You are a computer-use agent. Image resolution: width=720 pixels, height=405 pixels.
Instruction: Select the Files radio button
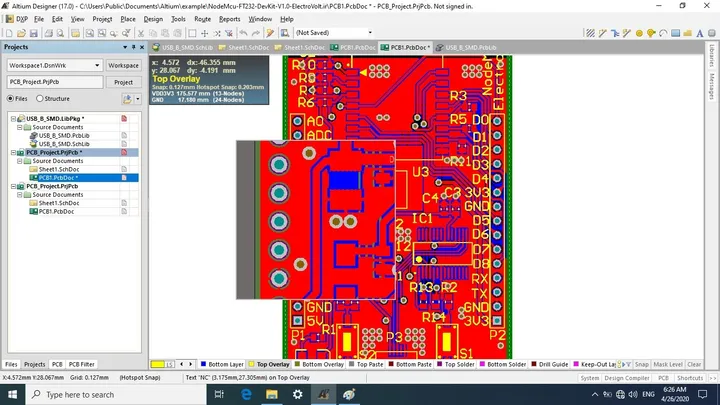point(10,98)
